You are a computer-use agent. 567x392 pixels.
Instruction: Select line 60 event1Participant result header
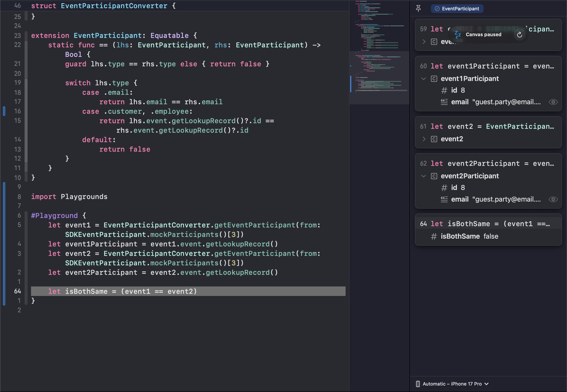pyautogui.click(x=488, y=66)
